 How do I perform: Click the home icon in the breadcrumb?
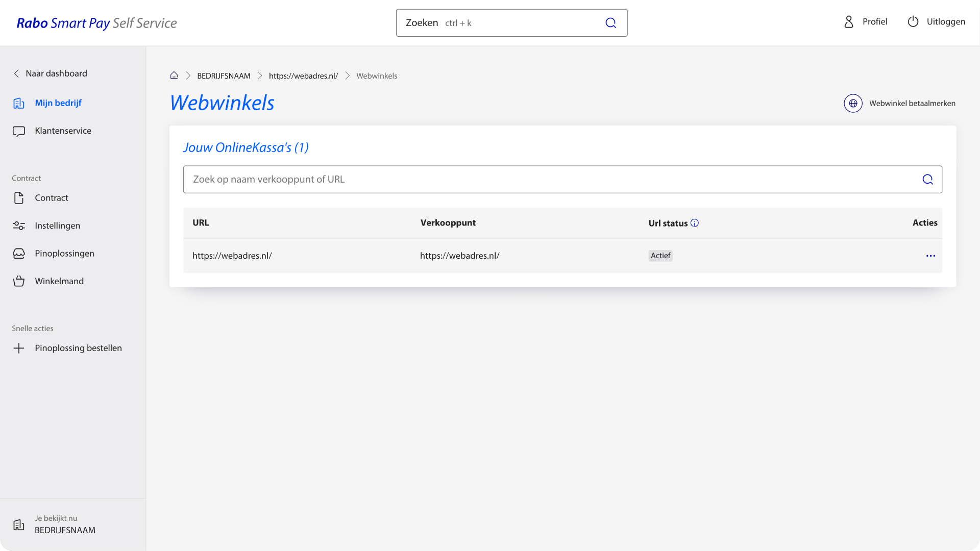tap(174, 75)
